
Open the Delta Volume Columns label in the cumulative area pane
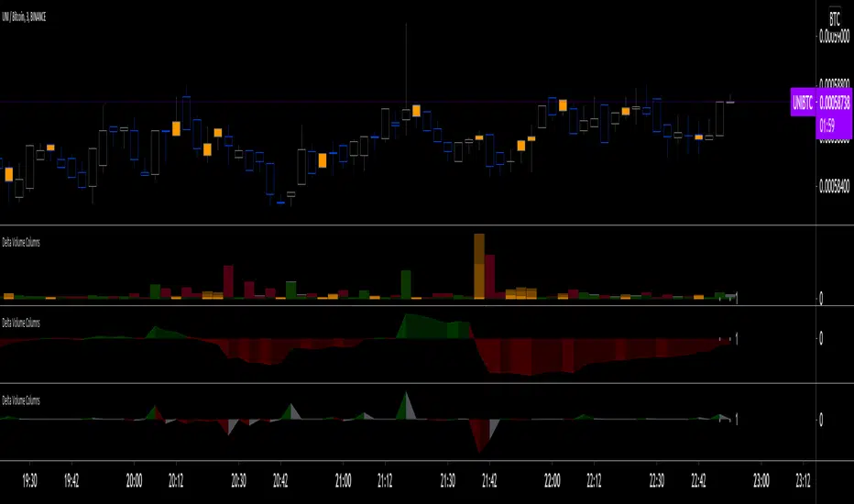(x=21, y=323)
